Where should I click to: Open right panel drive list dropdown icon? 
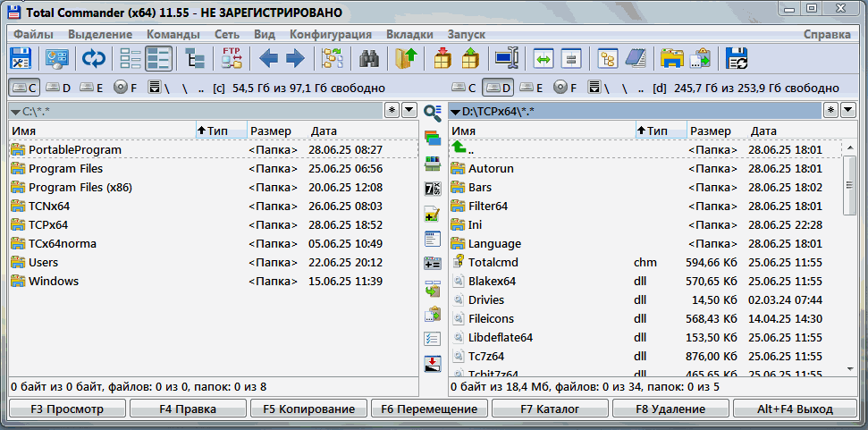click(594, 88)
